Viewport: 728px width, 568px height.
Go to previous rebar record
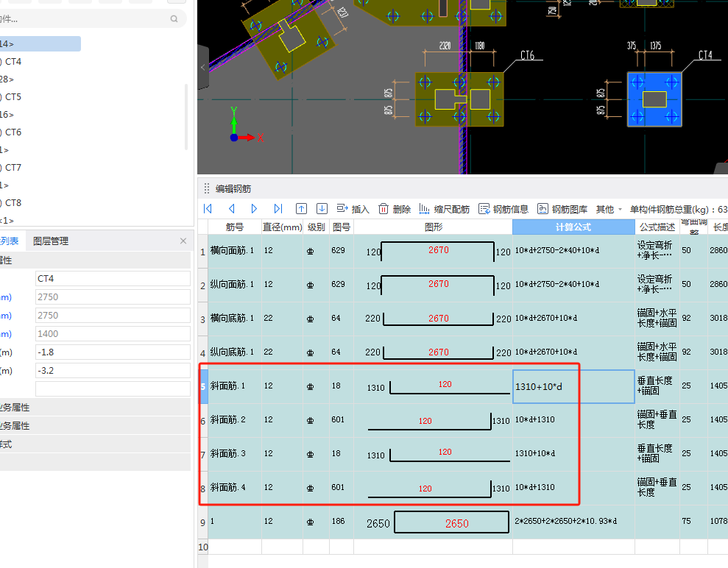232,209
